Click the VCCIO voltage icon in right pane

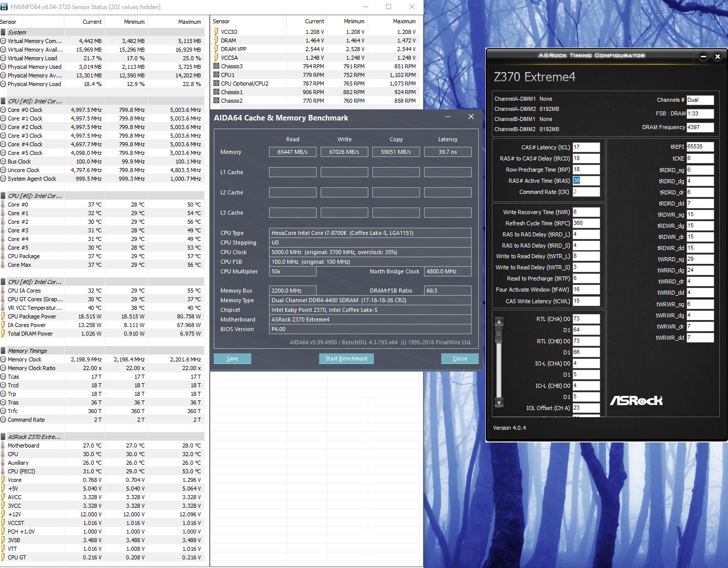(216, 32)
